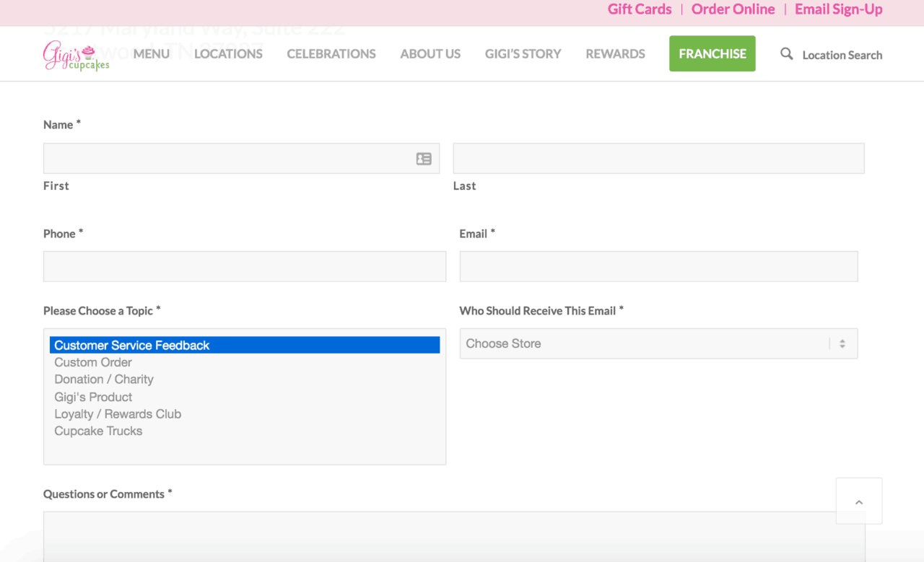Click the Gift Cards link

pyautogui.click(x=640, y=9)
